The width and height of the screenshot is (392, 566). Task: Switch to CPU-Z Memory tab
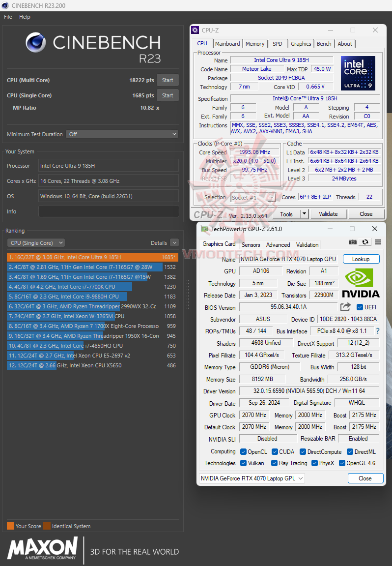click(x=255, y=44)
